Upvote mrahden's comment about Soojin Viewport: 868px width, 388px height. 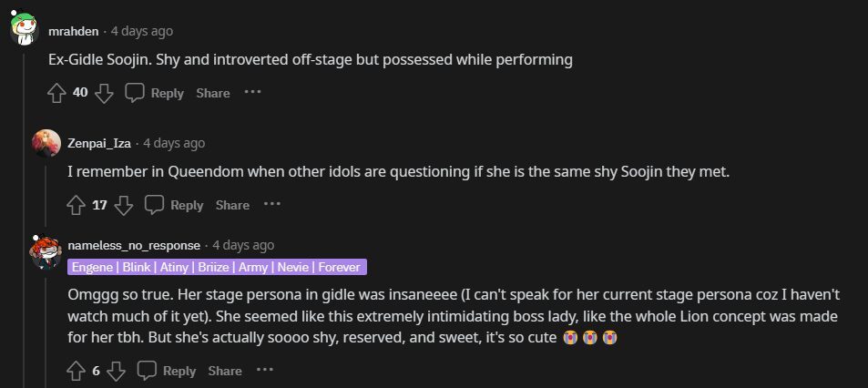point(56,92)
